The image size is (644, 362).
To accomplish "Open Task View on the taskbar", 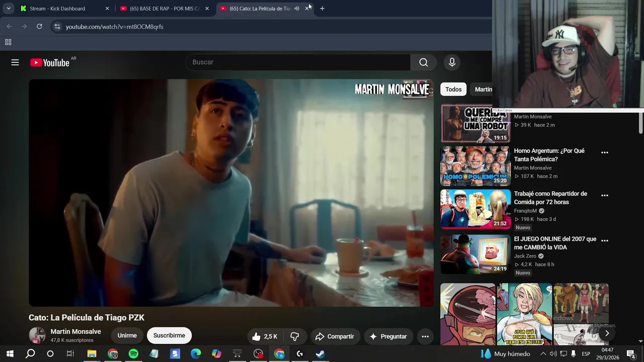I will point(70,354).
